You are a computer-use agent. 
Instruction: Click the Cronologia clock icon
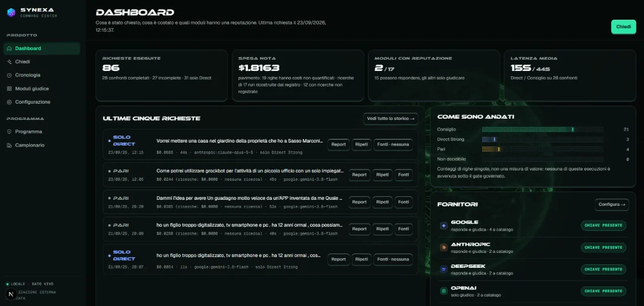coord(10,75)
